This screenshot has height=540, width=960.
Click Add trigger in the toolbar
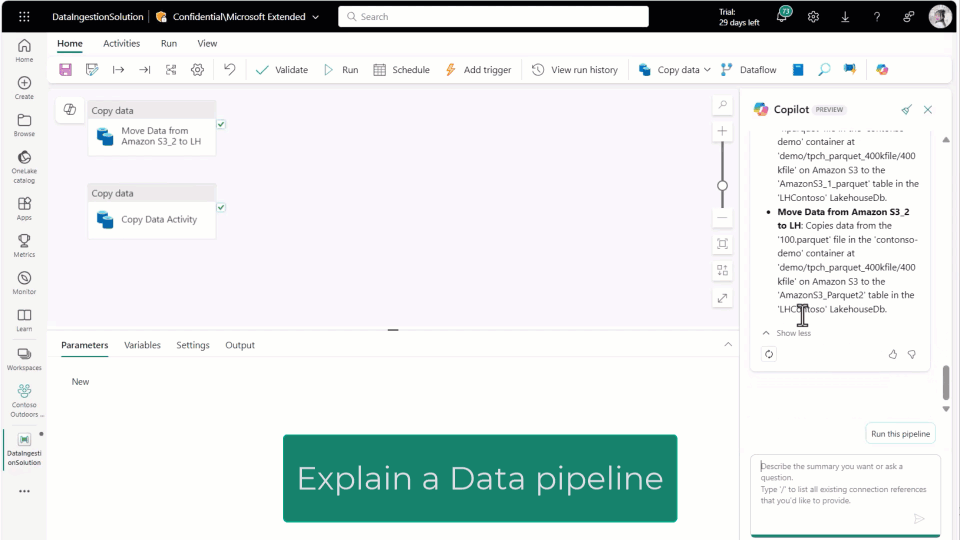[478, 70]
